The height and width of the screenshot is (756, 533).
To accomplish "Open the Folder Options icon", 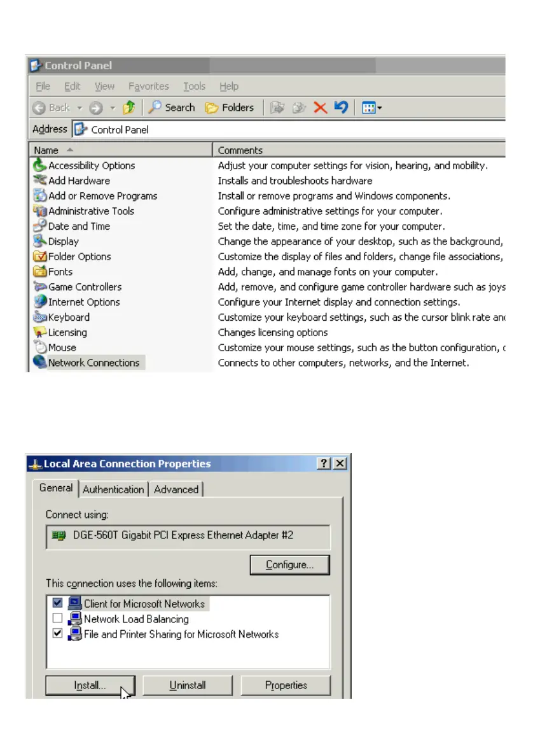I will (x=39, y=256).
